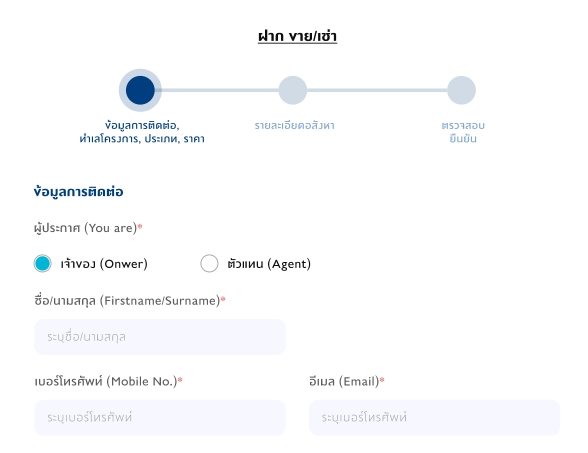
Task: Click the progress line between steps two and three
Action: (377, 90)
